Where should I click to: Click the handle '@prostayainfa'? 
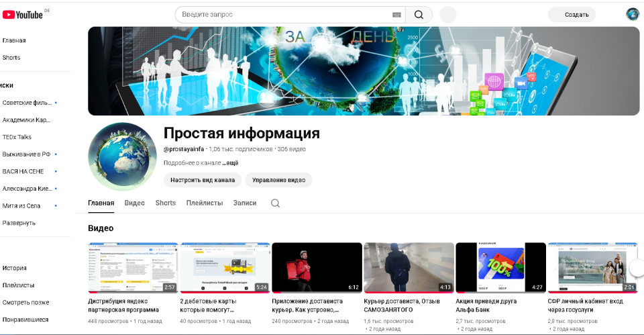tap(184, 149)
